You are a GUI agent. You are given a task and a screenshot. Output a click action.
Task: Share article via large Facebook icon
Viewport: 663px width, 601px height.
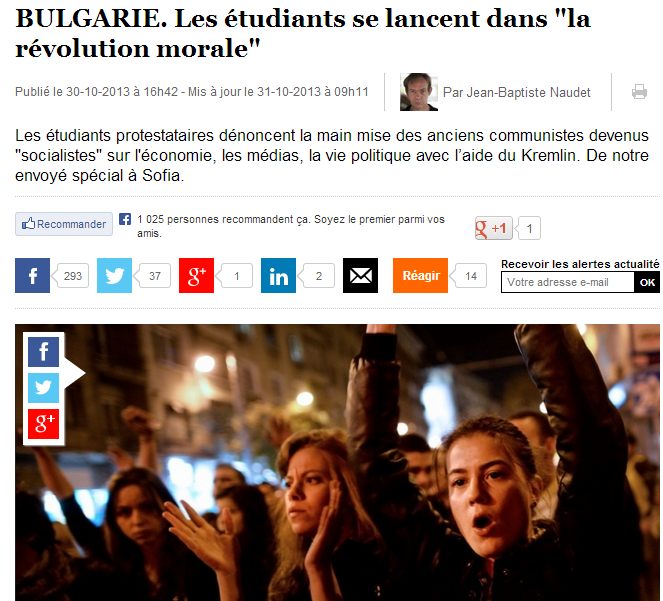coord(33,275)
